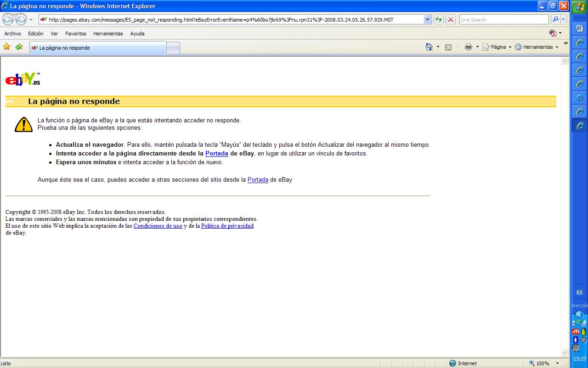Open the Ver menu
This screenshot has height=368, width=588.
(x=54, y=34)
